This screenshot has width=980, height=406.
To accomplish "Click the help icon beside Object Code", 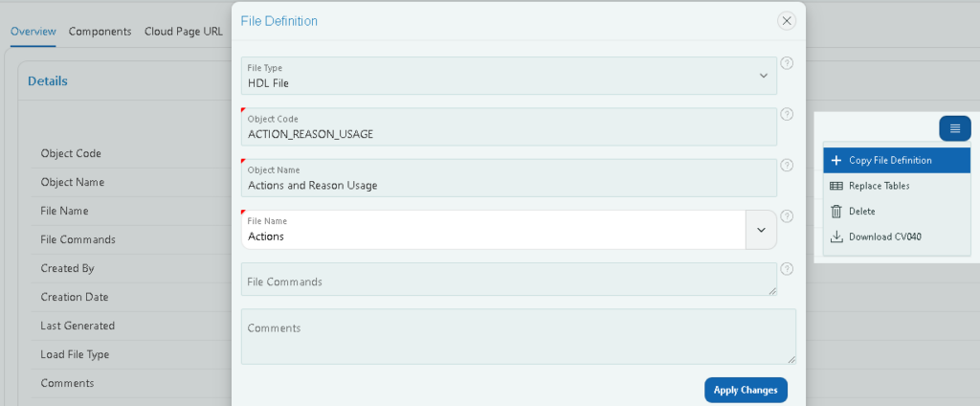I will (x=788, y=115).
